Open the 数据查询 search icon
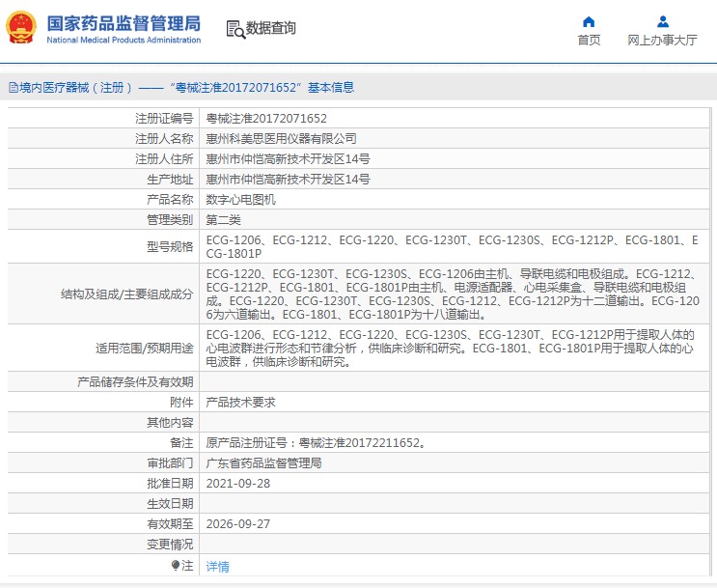 pos(236,29)
